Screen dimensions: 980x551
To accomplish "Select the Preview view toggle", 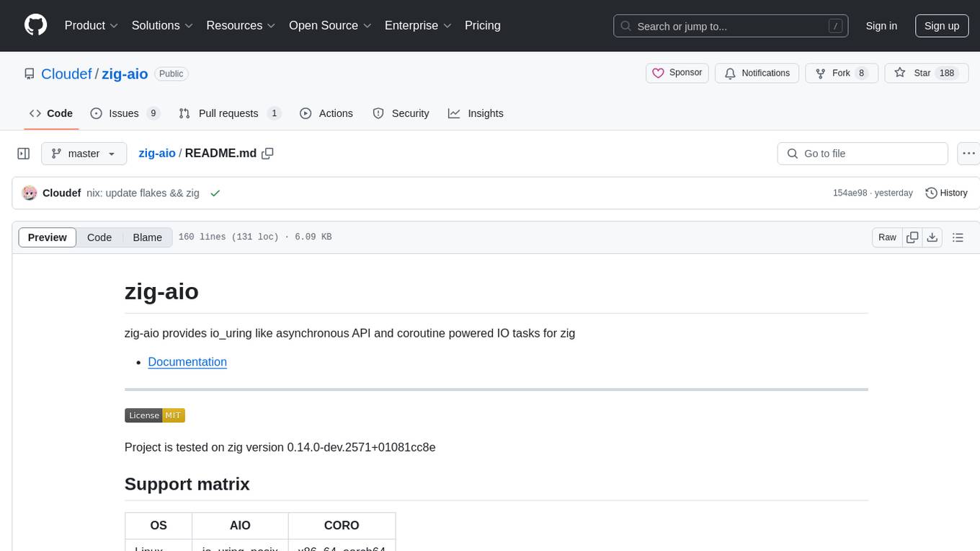I will point(48,237).
